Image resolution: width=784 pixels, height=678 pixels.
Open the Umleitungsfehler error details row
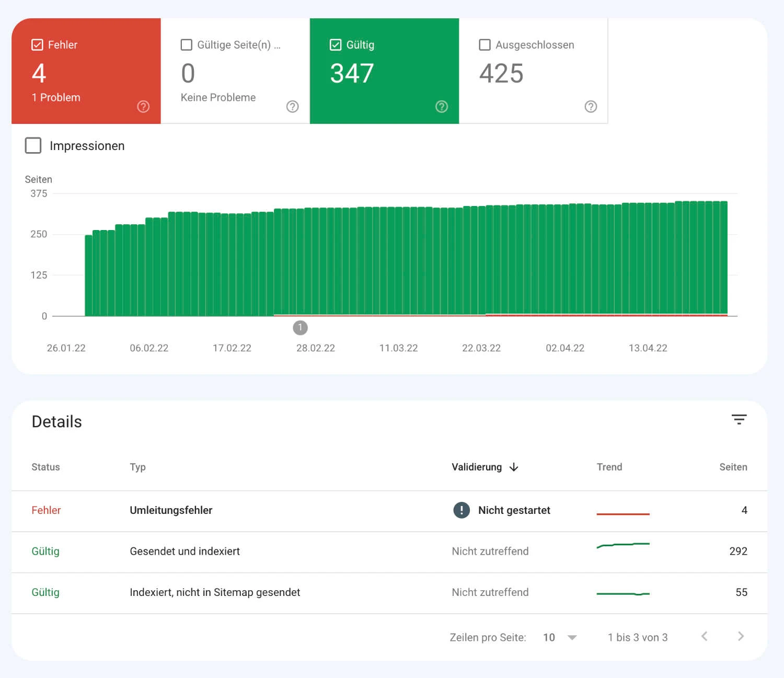(x=171, y=510)
